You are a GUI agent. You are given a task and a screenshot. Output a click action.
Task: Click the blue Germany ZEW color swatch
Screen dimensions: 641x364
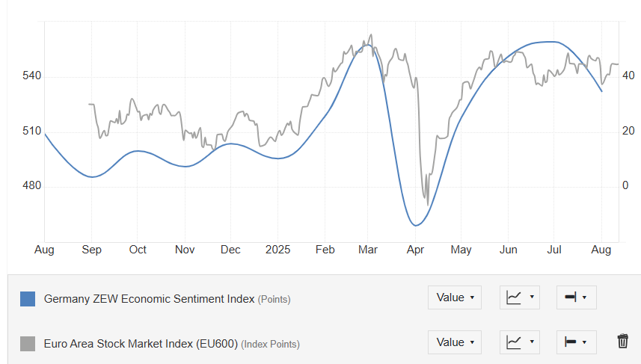[28, 299]
